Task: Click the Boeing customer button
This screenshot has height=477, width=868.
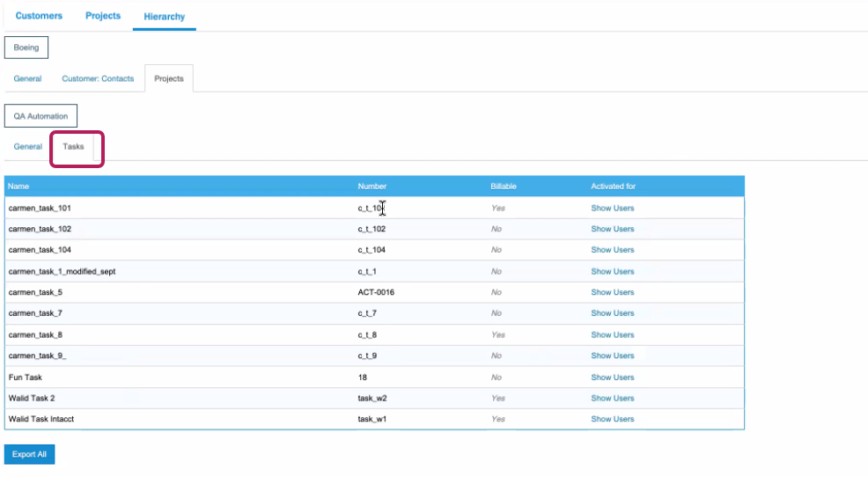Action: [x=26, y=48]
